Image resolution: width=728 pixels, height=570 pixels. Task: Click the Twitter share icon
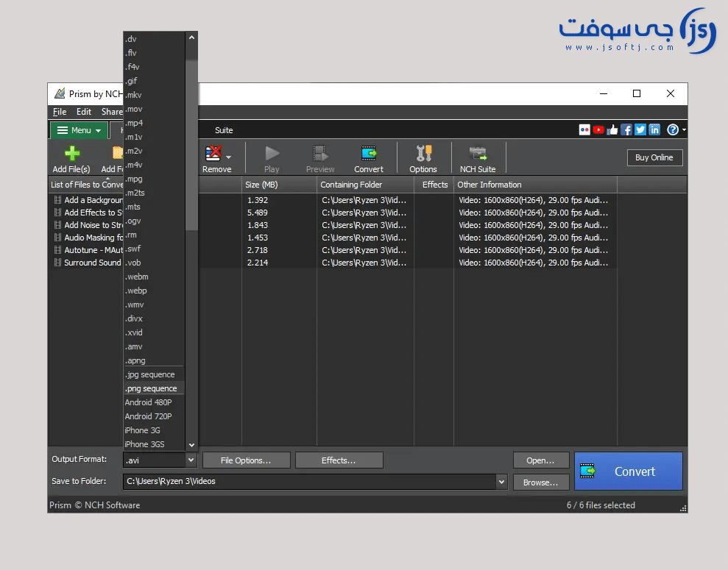pos(640,130)
